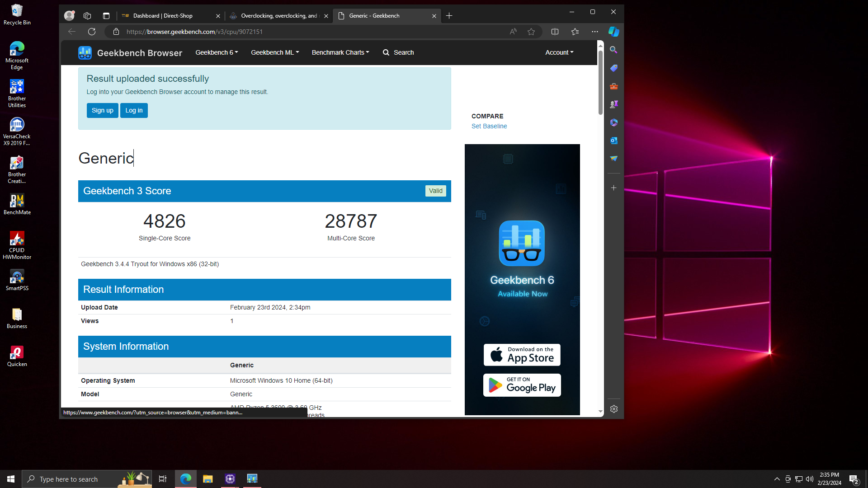The image size is (868, 488).
Task: Close the Dashboard | Direct-Shop tab
Action: (x=218, y=16)
